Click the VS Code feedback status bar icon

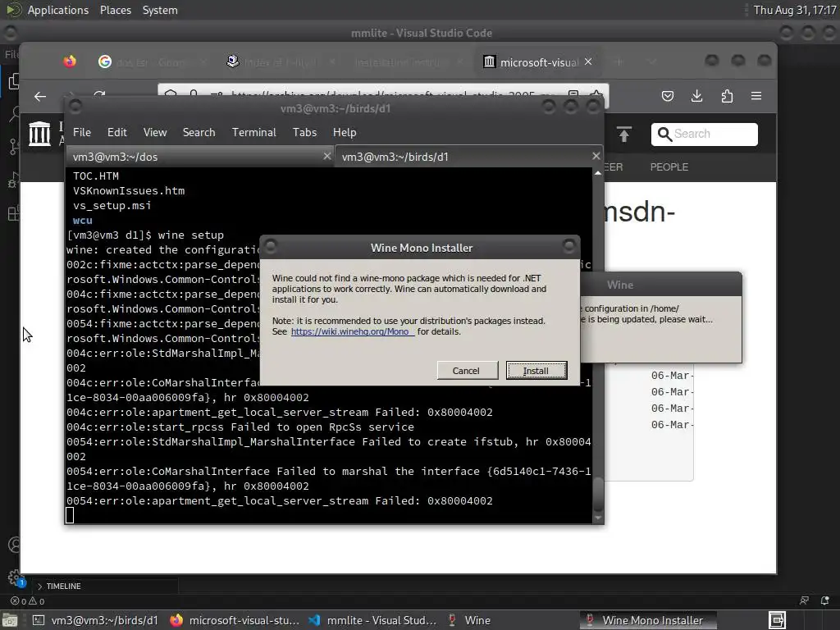pyautogui.click(x=804, y=601)
